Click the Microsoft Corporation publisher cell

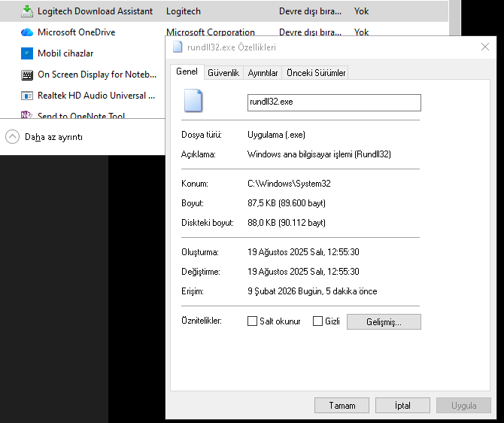[x=210, y=32]
